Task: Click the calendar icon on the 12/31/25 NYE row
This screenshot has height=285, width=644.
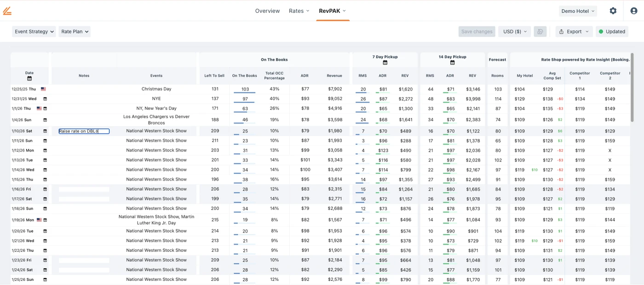Action: pos(44,98)
